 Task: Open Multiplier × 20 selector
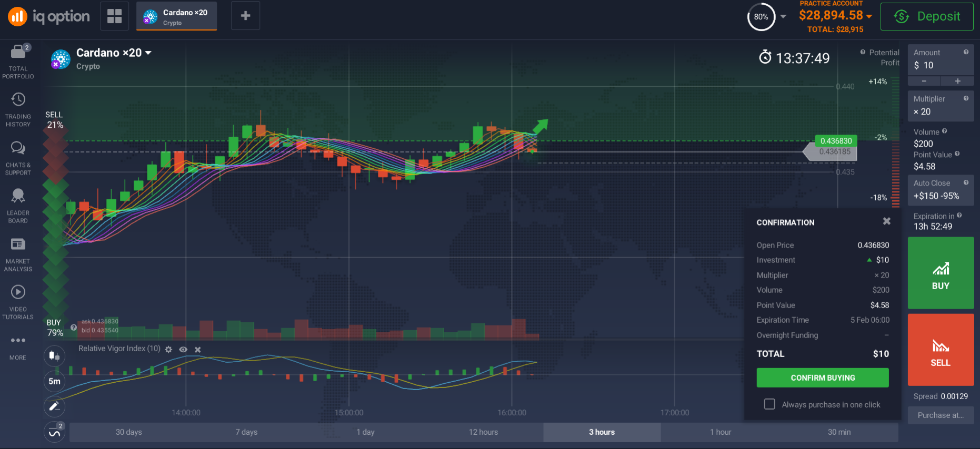point(941,106)
